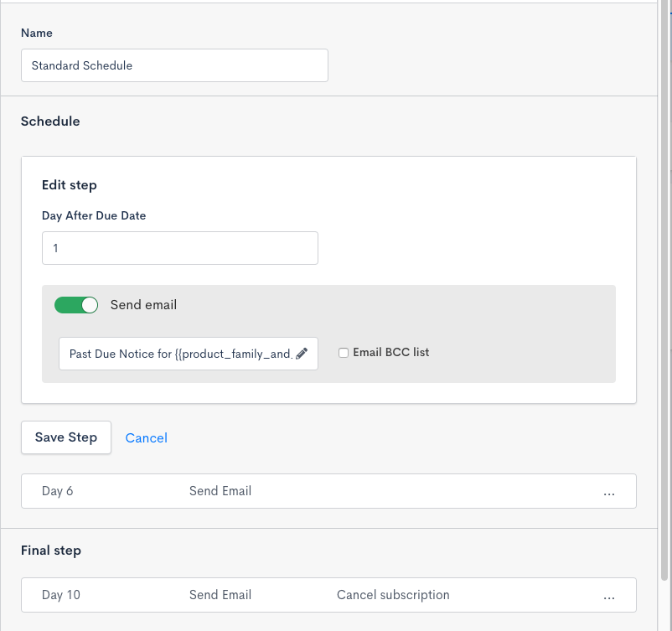Open the three-dot menu for Day 6 step
Viewport: 672px width, 631px height.
pos(609,492)
